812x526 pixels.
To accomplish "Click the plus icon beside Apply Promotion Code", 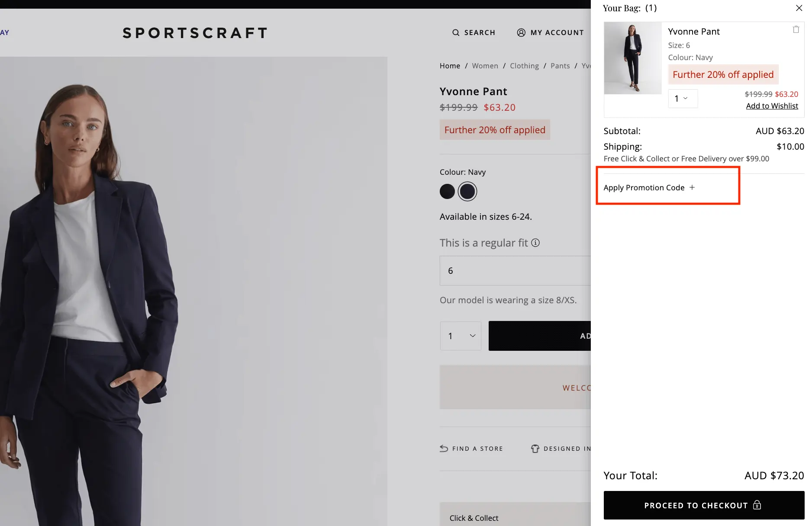I will [x=692, y=187].
